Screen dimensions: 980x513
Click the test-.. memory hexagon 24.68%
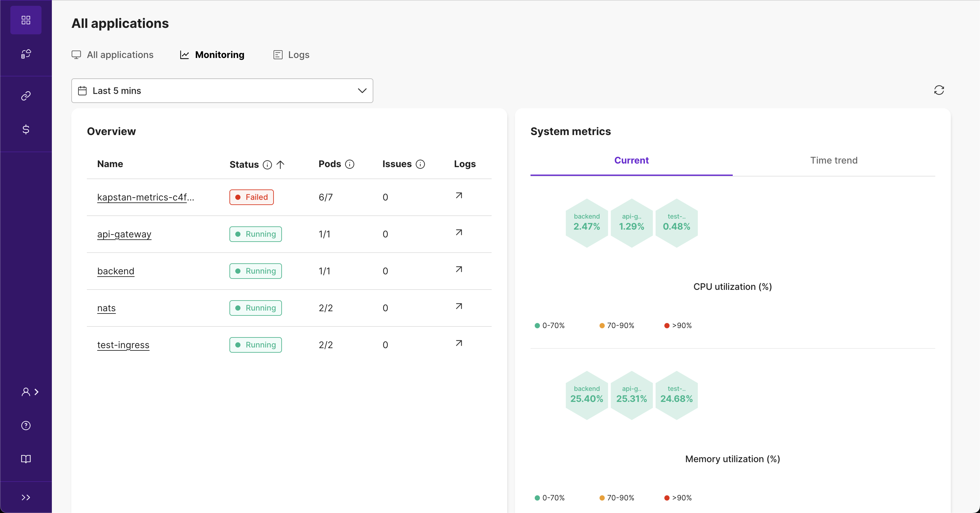point(676,395)
